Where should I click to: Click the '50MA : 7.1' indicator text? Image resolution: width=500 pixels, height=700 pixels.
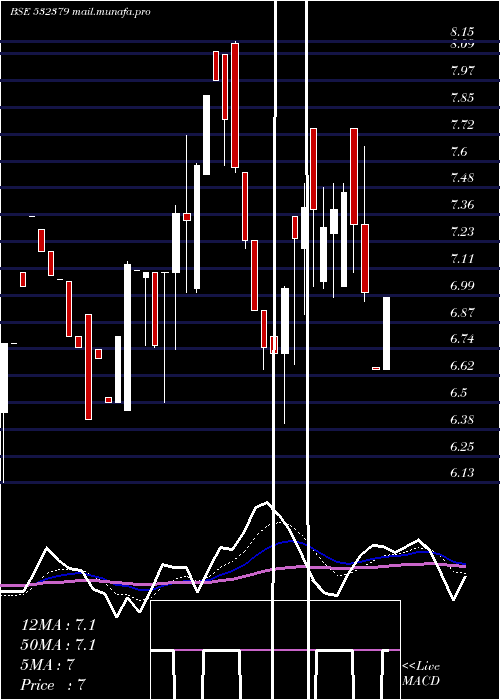tap(58, 645)
